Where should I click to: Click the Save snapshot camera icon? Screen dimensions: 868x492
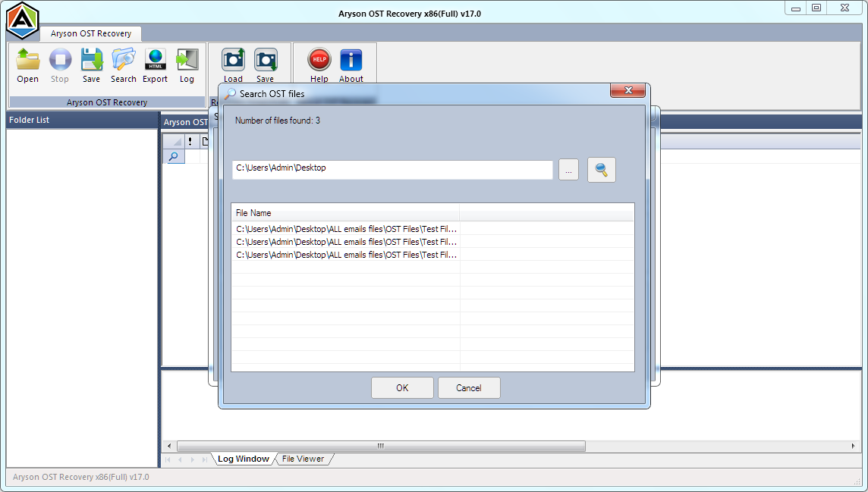[x=265, y=66]
